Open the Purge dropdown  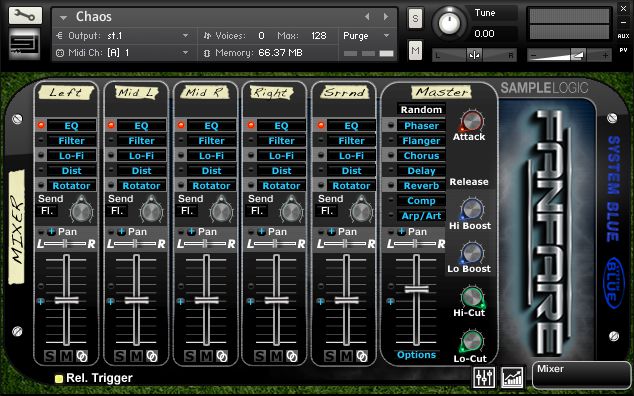click(387, 36)
